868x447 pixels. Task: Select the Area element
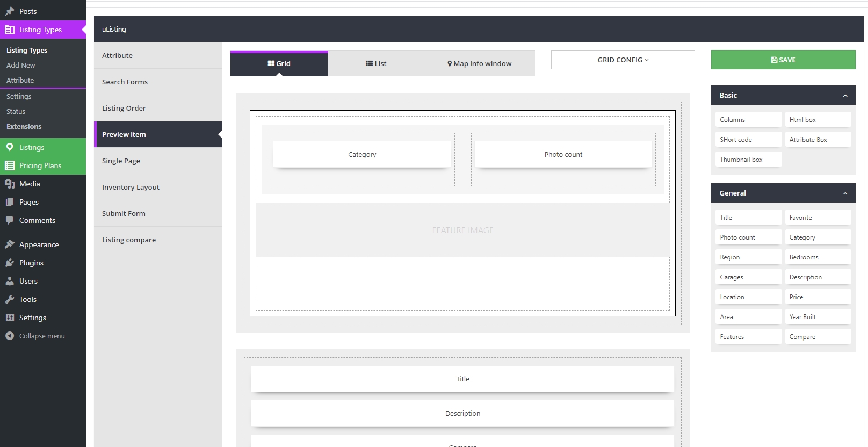748,317
